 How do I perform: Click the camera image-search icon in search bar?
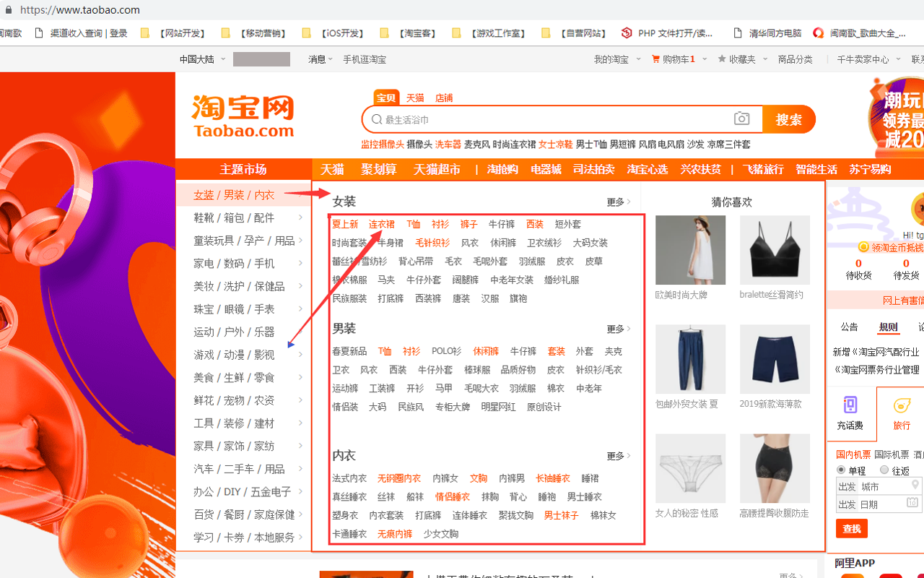coord(741,119)
